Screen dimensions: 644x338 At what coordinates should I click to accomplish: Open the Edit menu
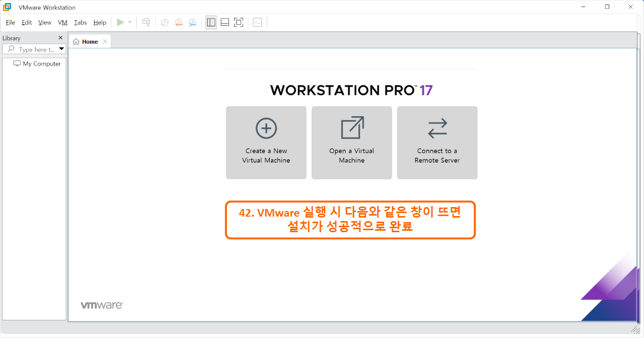click(x=27, y=22)
